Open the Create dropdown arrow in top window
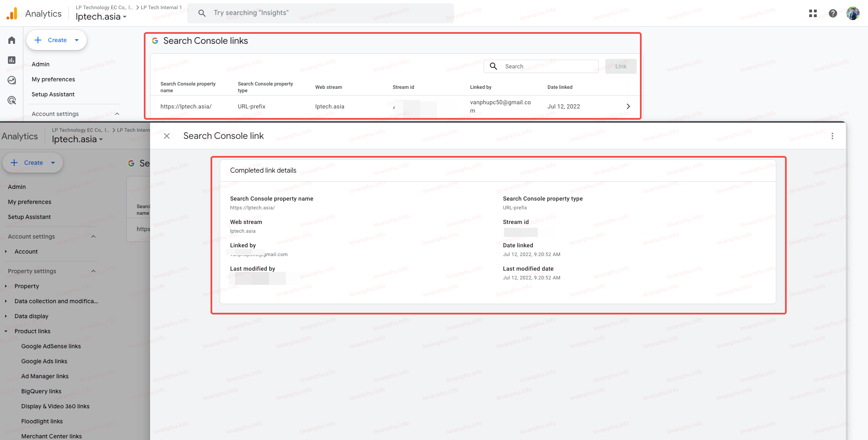Viewport: 868px width, 440px height. coord(77,40)
